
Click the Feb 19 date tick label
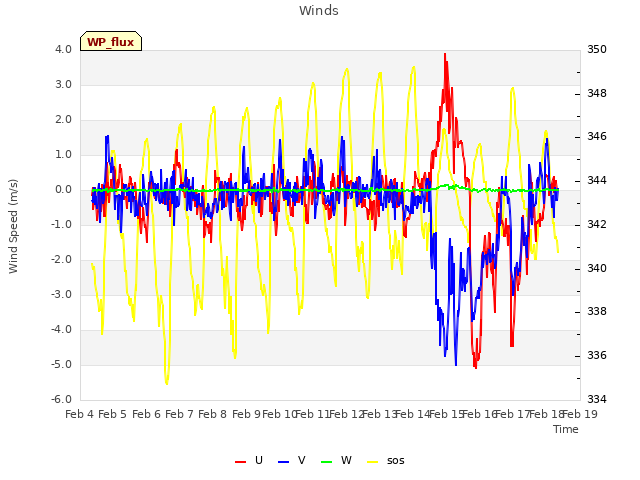[580, 414]
